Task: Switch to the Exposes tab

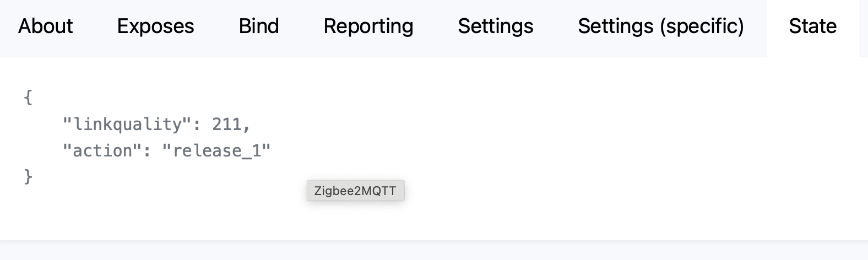Action: (x=155, y=26)
